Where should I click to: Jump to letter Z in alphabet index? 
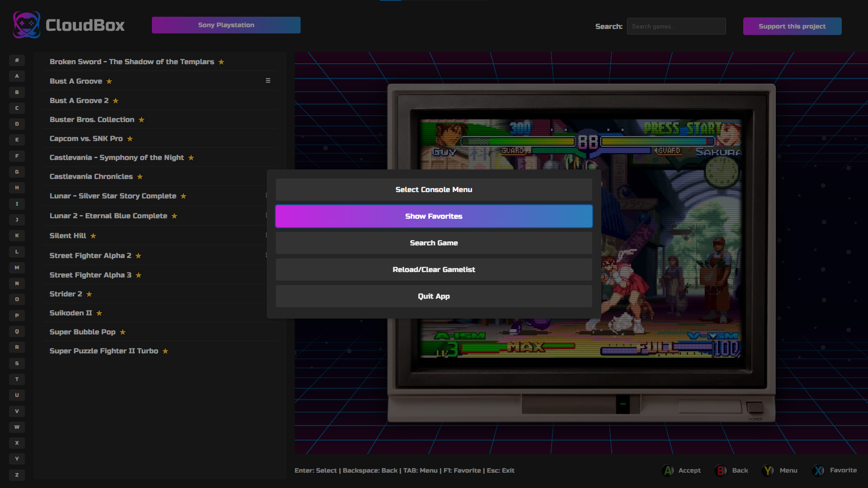(17, 475)
